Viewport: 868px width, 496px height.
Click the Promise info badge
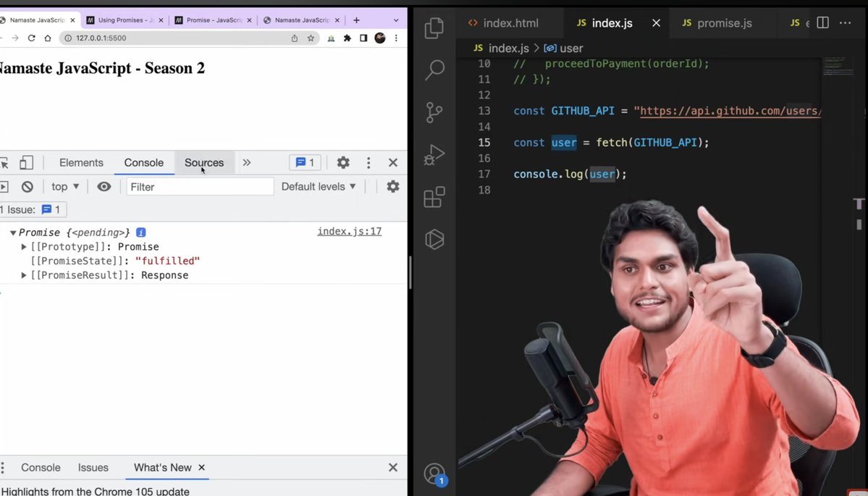[x=141, y=232]
